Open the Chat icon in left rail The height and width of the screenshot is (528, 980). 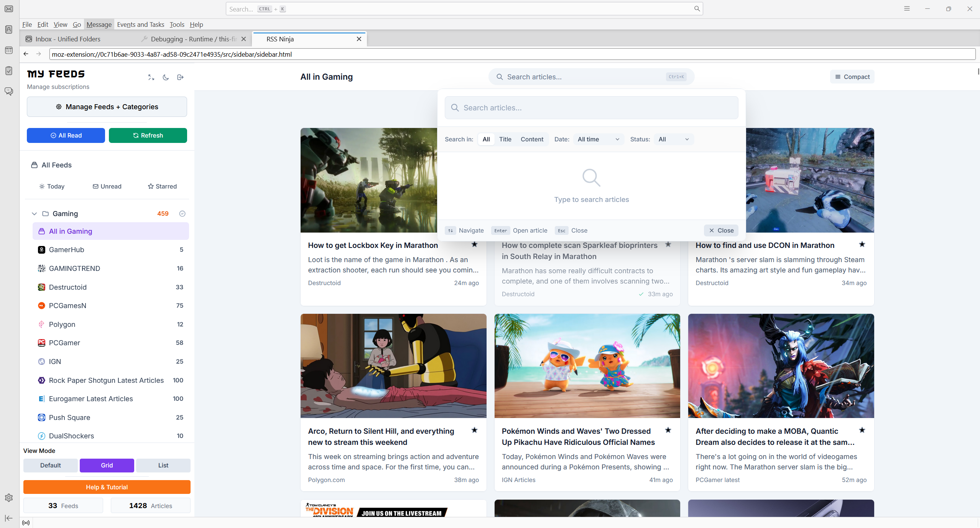[9, 91]
